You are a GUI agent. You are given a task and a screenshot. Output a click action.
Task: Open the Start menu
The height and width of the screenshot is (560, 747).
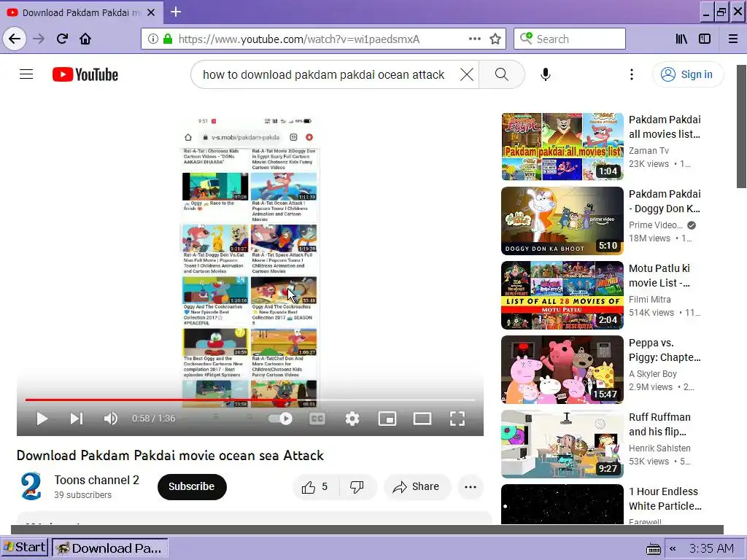click(24, 547)
